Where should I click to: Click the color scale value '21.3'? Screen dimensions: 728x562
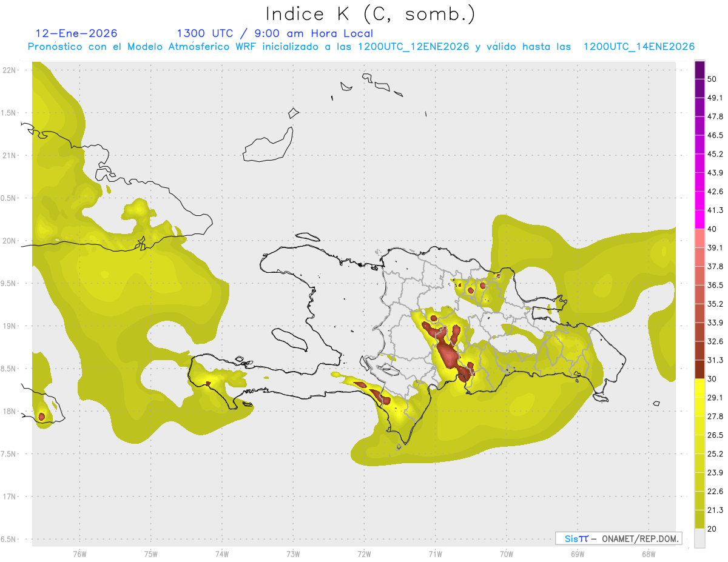point(716,510)
